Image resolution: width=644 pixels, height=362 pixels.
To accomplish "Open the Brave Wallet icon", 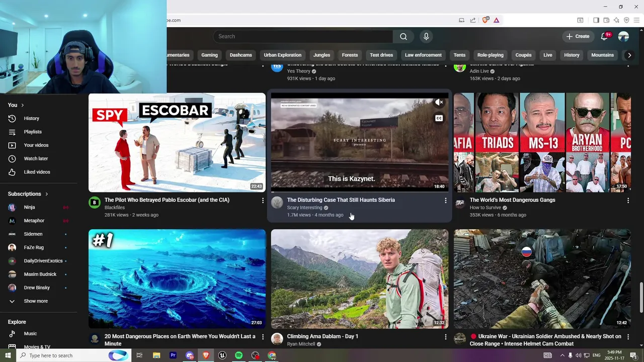I will 606,20.
